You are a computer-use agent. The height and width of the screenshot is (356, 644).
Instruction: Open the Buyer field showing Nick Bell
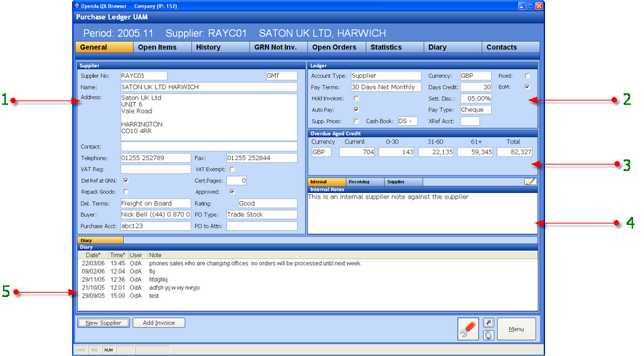(155, 214)
